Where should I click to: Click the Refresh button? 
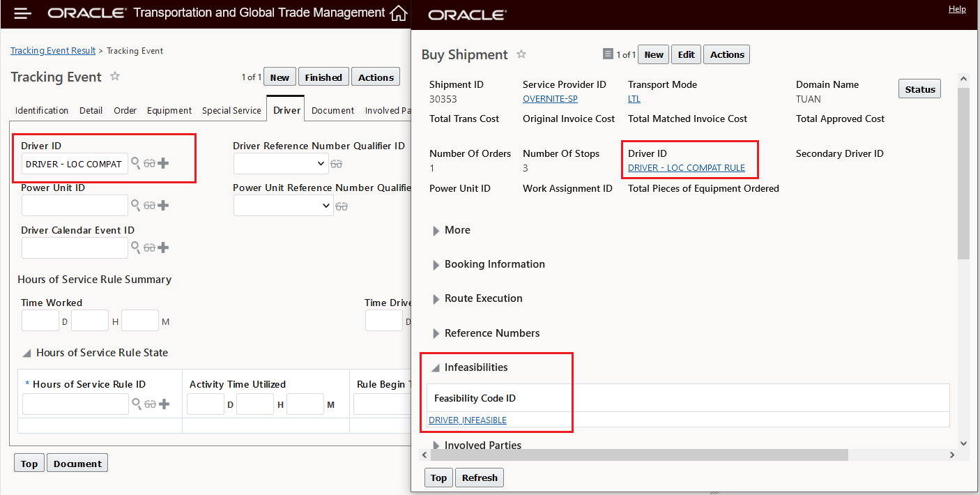(x=480, y=478)
